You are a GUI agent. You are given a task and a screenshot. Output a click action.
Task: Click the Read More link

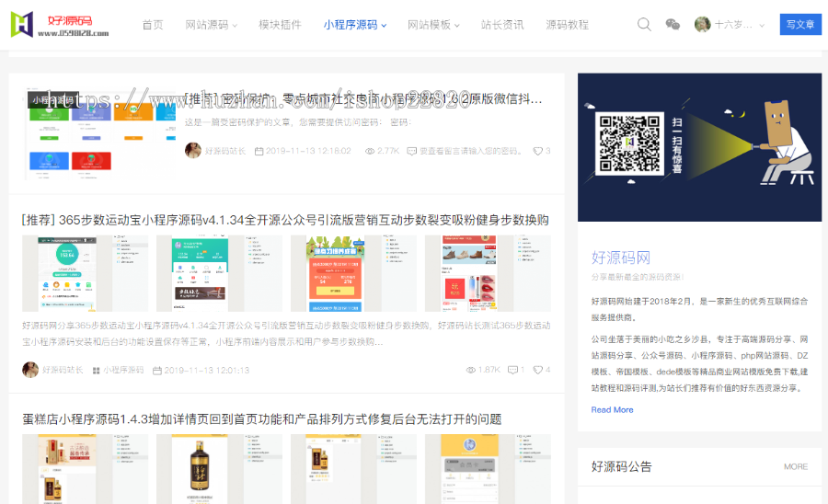(x=612, y=409)
